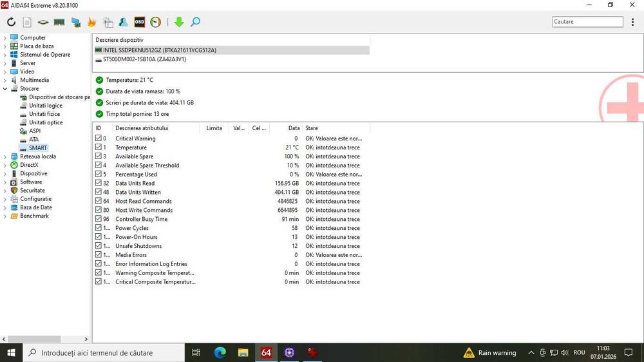The width and height of the screenshot is (644, 362).
Task: Click the Windows Start button
Action: pos(11,353)
